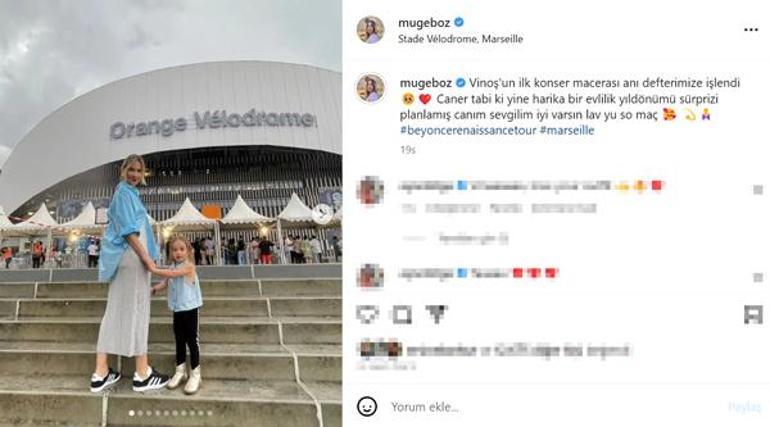
Task: Like the second comment with its heart
Action: 758,277
